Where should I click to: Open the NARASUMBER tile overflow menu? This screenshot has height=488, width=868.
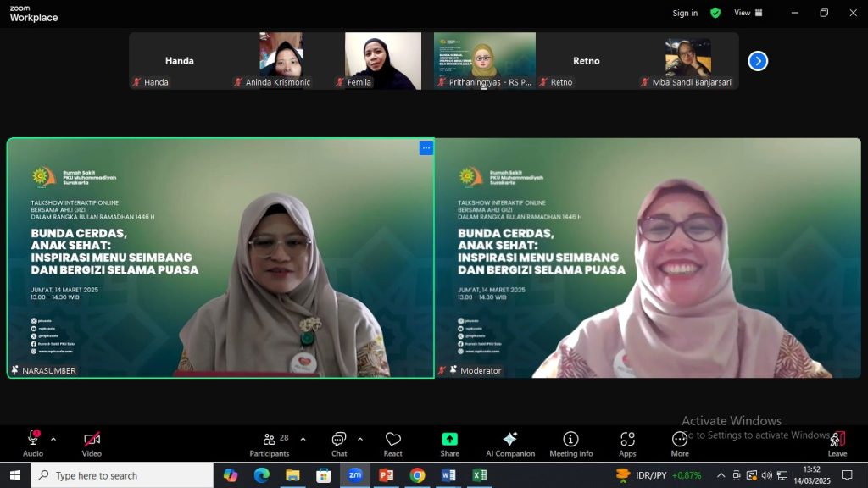tap(426, 147)
